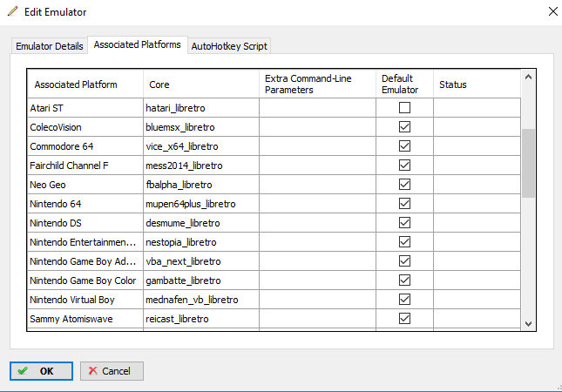The height and width of the screenshot is (392, 562).
Task: Click extra parameters cell for Nintendo 64
Action: coord(317,204)
